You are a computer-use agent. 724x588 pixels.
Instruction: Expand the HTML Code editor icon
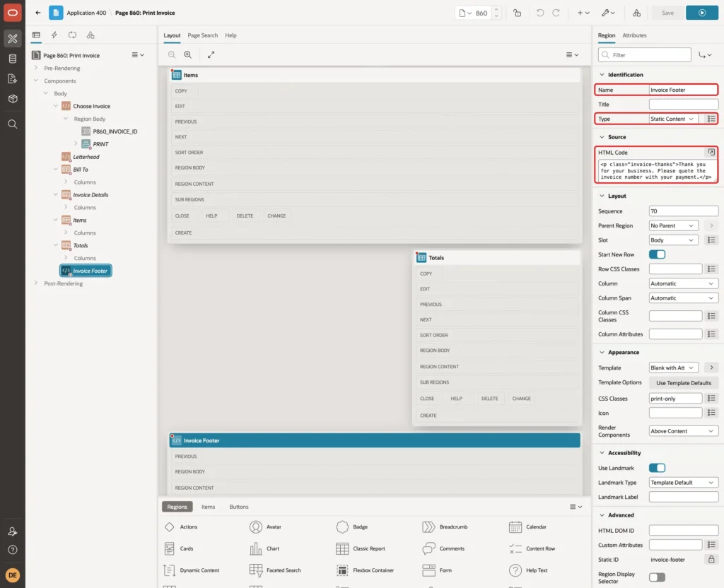point(711,152)
